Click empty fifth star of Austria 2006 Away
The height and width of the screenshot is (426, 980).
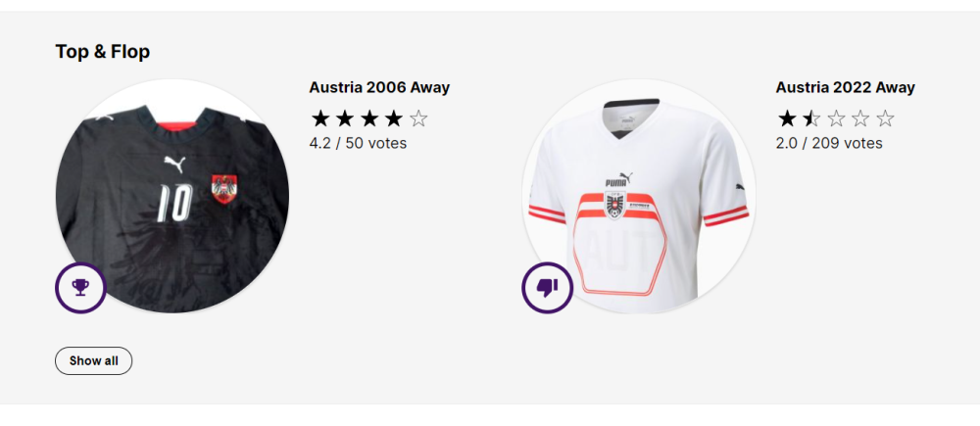pyautogui.click(x=418, y=119)
